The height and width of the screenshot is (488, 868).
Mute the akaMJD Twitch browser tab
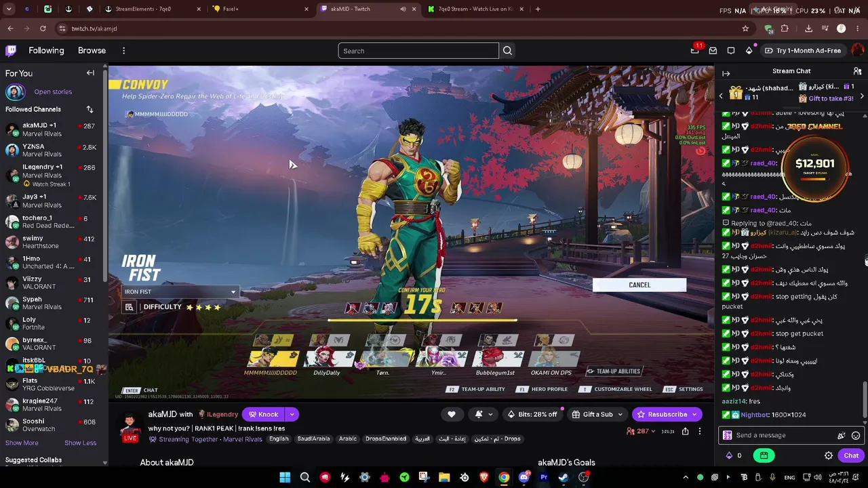(403, 9)
